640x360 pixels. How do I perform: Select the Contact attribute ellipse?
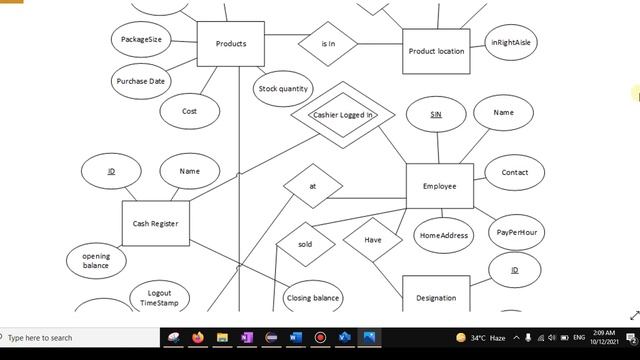click(x=514, y=172)
